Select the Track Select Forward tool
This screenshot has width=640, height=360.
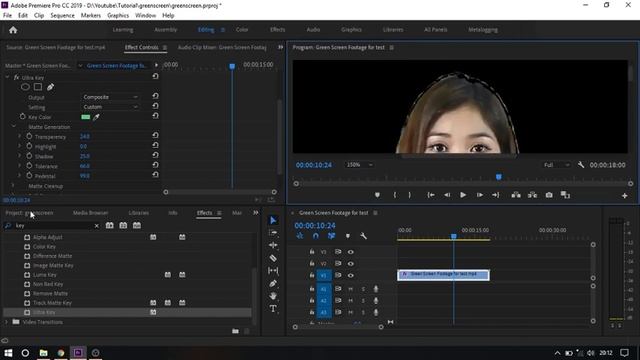coord(273,233)
